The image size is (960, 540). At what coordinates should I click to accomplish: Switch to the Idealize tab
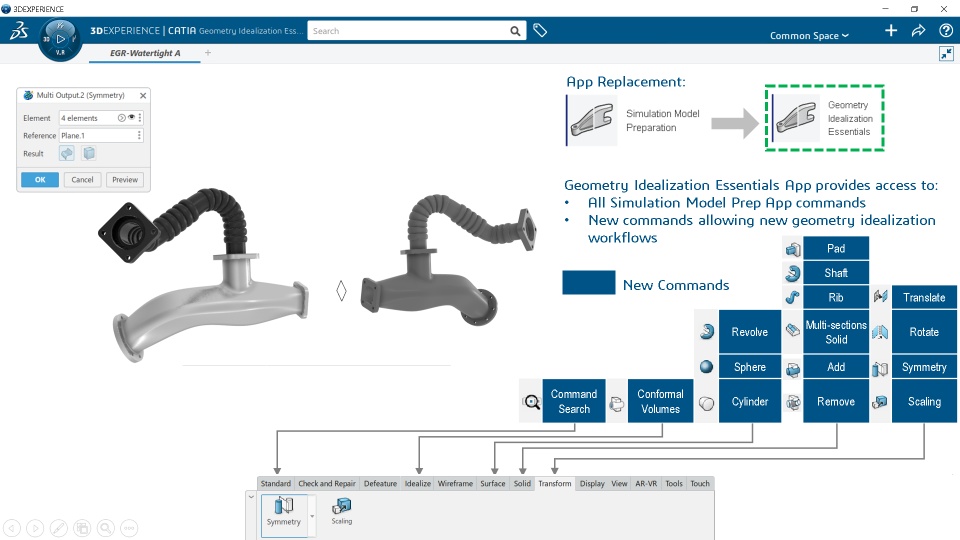418,484
